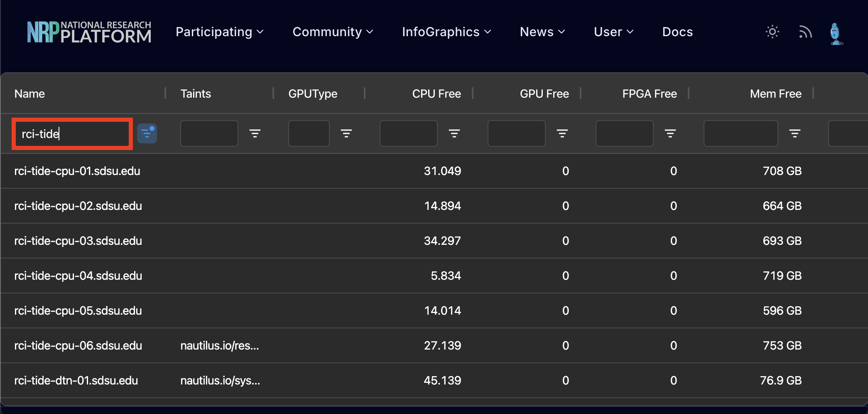This screenshot has width=868, height=414.
Task: Open the Mem Free filter icon
Action: 795,133
